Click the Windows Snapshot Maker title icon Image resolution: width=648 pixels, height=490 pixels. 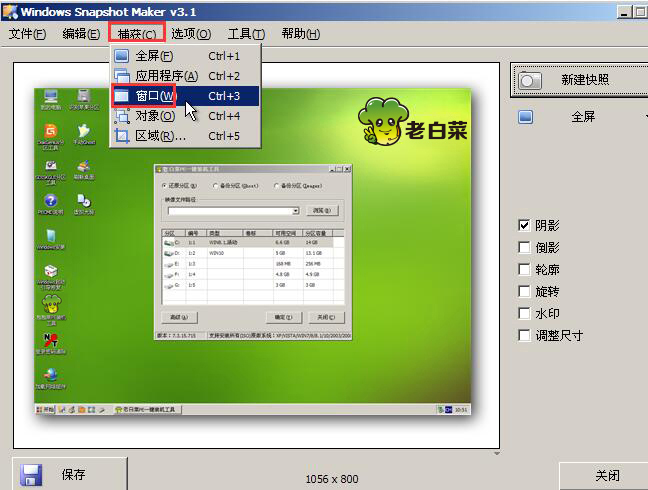10,11
